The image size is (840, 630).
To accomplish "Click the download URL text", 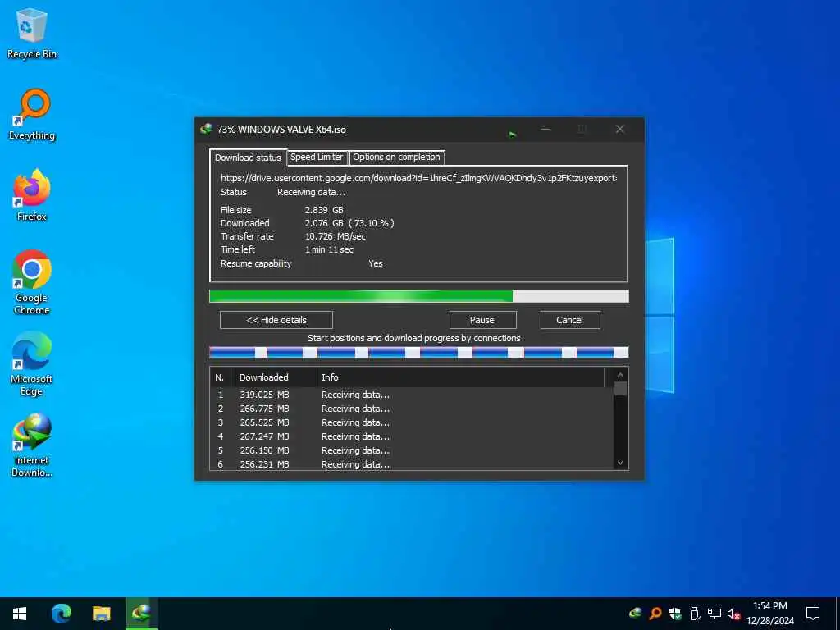I will coord(419,178).
